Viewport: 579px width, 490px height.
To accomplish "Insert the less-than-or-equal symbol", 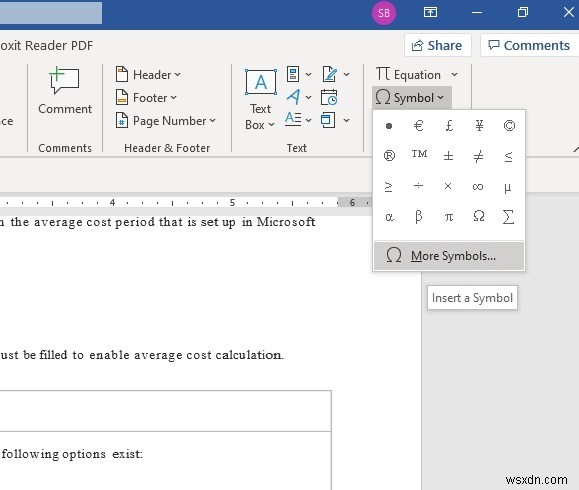I will coord(509,156).
